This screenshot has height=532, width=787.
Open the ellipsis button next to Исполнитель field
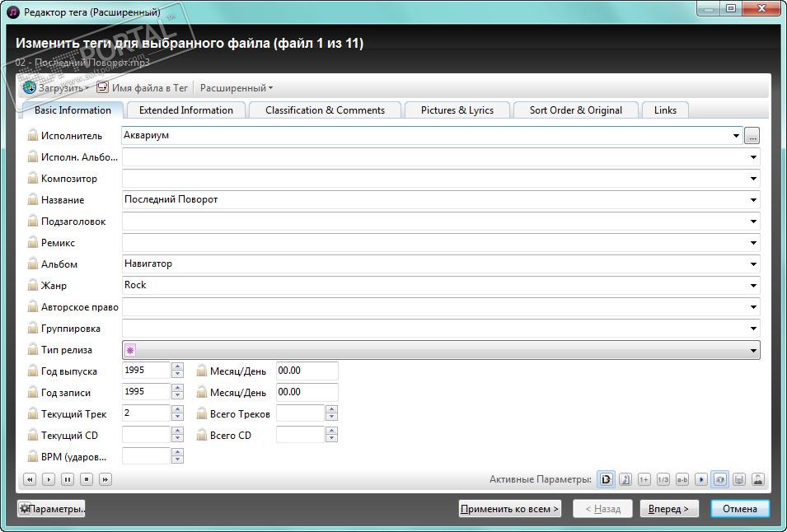pos(752,135)
